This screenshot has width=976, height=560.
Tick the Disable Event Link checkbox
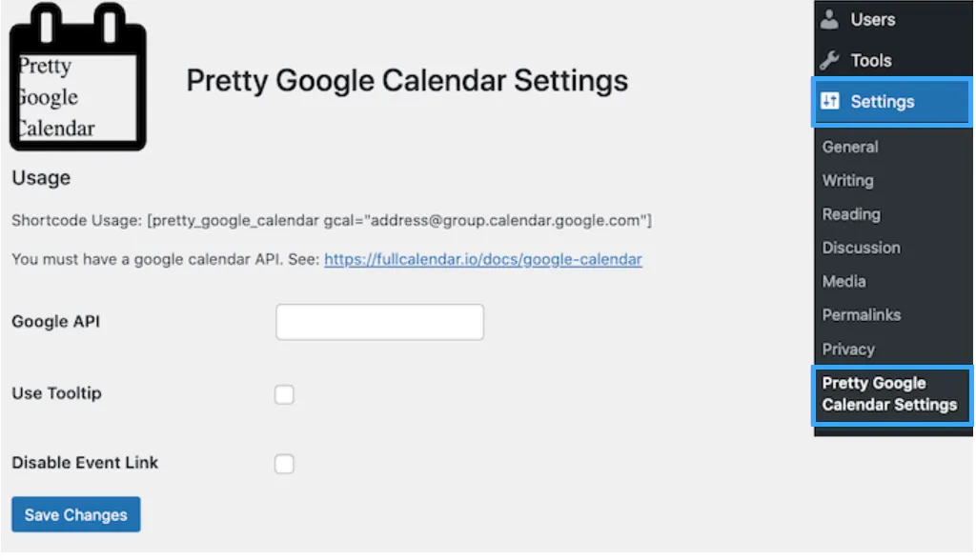point(284,464)
